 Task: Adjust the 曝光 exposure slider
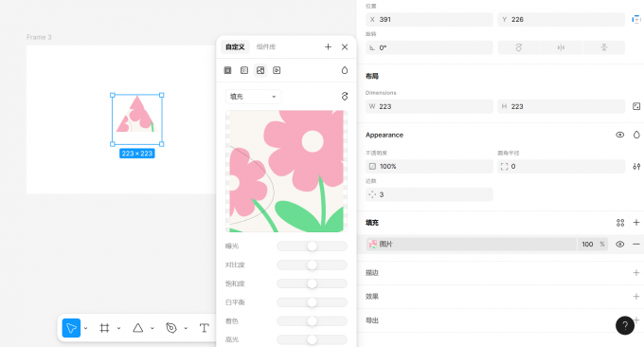tap(312, 246)
